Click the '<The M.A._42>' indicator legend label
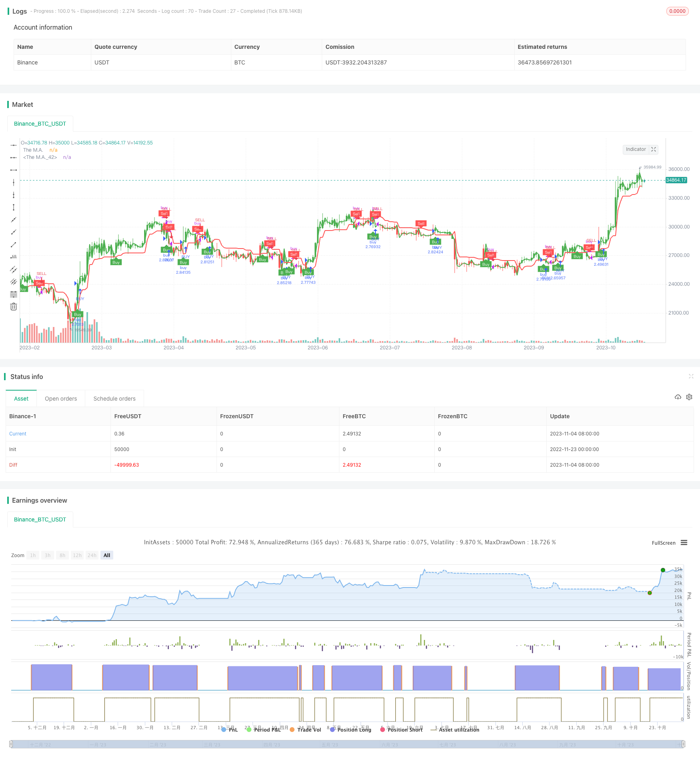This screenshot has height=760, width=700. pyautogui.click(x=40, y=157)
